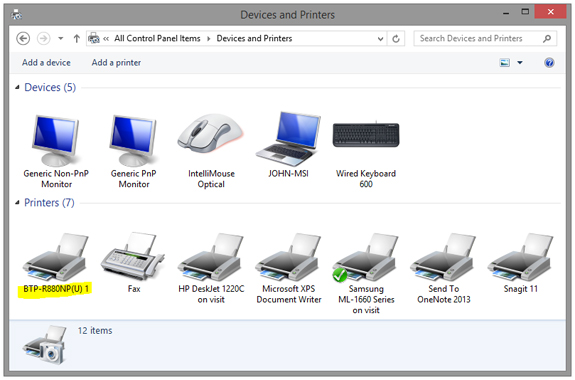Open the view options dropdown arrow

click(x=520, y=63)
